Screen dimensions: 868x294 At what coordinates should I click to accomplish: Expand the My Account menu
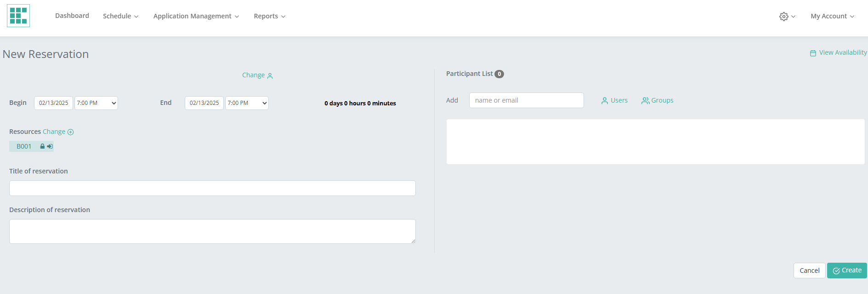(832, 16)
